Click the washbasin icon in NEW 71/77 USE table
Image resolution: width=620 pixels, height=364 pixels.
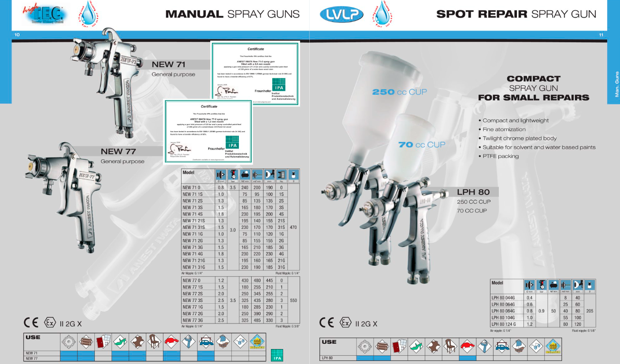pos(189,341)
